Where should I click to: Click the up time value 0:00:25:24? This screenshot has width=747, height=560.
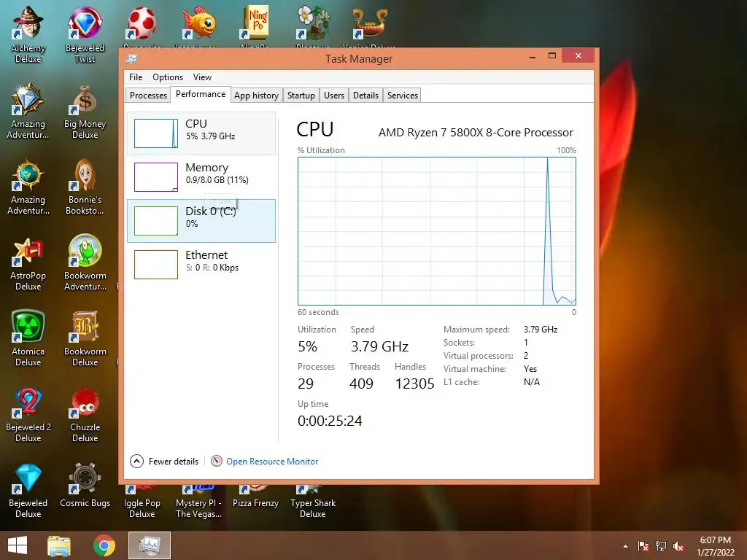point(330,421)
